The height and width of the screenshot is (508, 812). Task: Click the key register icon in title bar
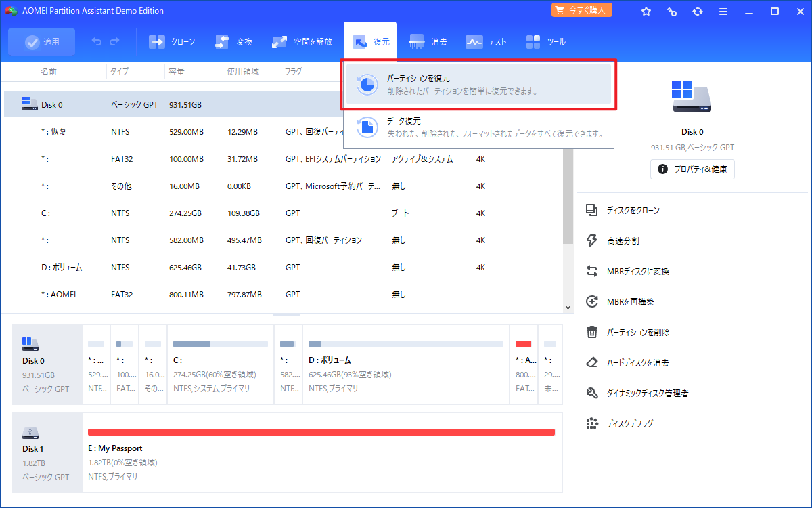(672, 11)
